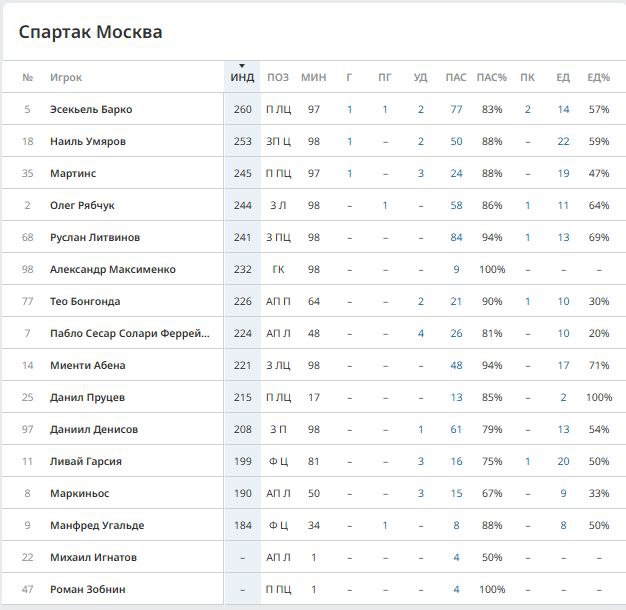Click Солари's 4 shots value

click(421, 333)
